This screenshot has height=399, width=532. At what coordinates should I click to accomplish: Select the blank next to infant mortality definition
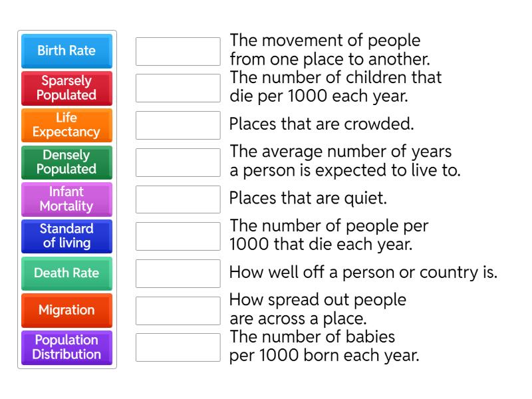176,88
